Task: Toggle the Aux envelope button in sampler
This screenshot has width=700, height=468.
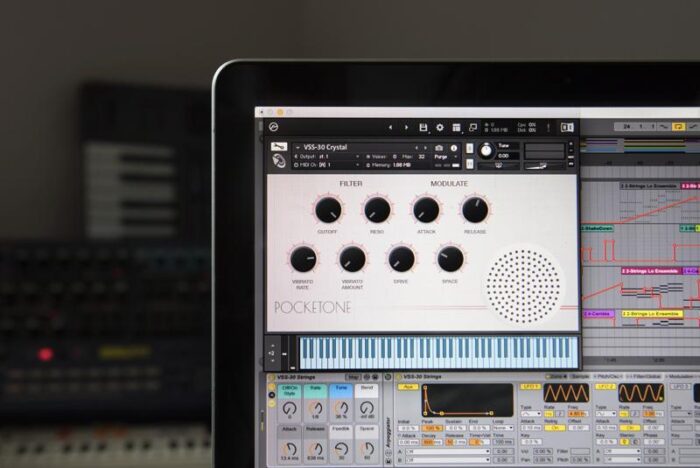Action: coord(408,387)
